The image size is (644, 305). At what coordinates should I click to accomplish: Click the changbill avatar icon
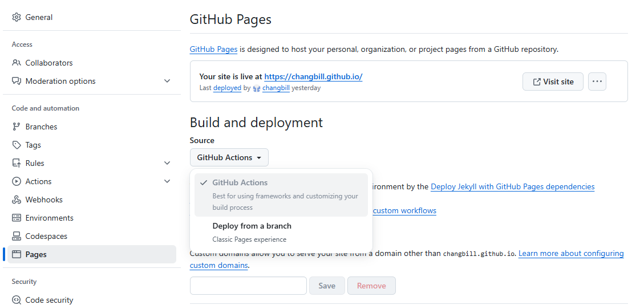[x=257, y=88]
